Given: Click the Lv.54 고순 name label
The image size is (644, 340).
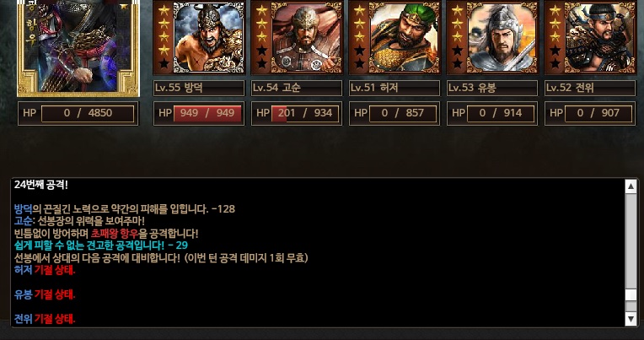Looking at the screenshot, I should tap(297, 88).
